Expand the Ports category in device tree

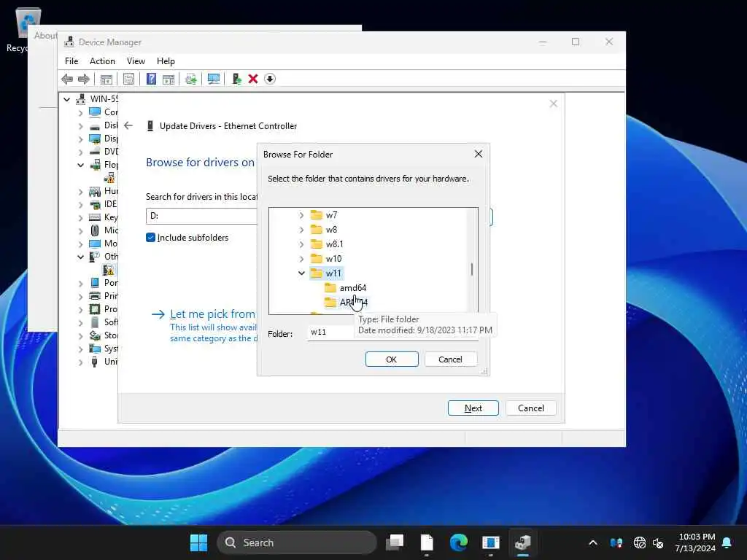click(80, 284)
